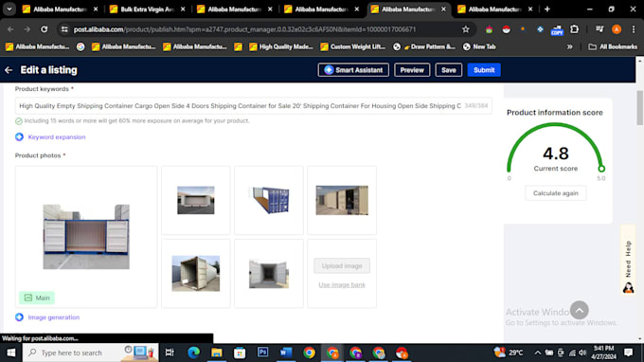The image size is (644, 362).
Task: Bookmark this page with the star icon
Action: (x=465, y=29)
